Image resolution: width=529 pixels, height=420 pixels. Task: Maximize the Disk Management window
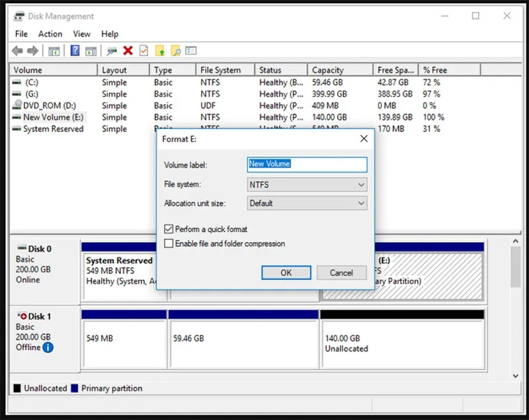(x=475, y=16)
